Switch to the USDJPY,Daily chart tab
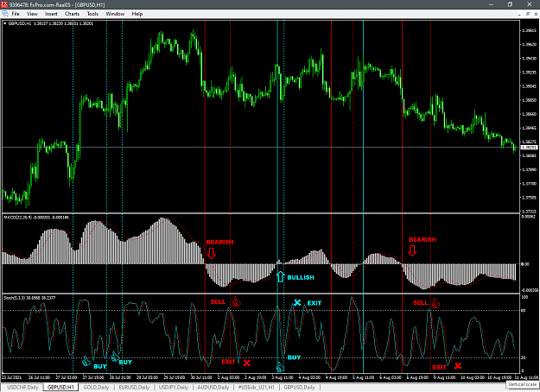 [x=174, y=387]
